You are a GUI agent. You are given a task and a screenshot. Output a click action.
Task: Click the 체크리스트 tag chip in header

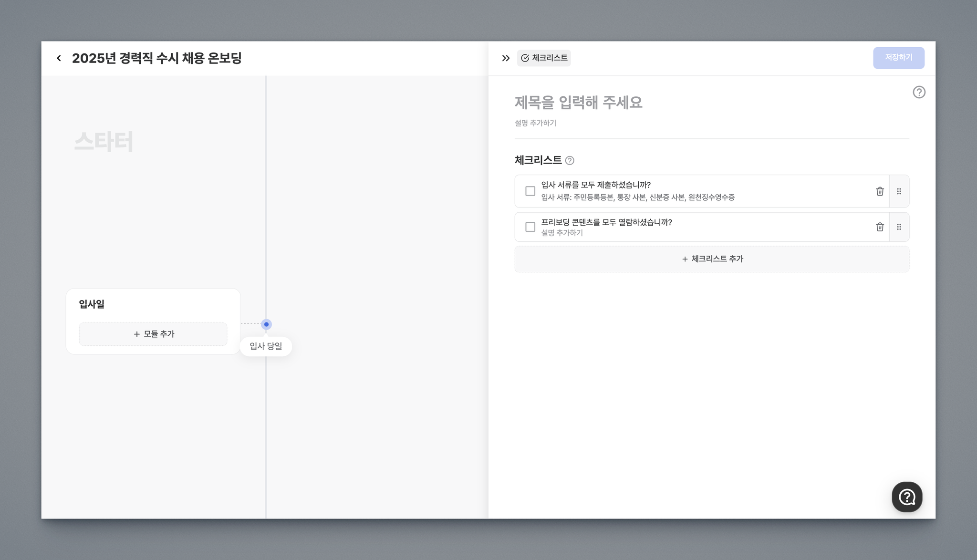(544, 58)
